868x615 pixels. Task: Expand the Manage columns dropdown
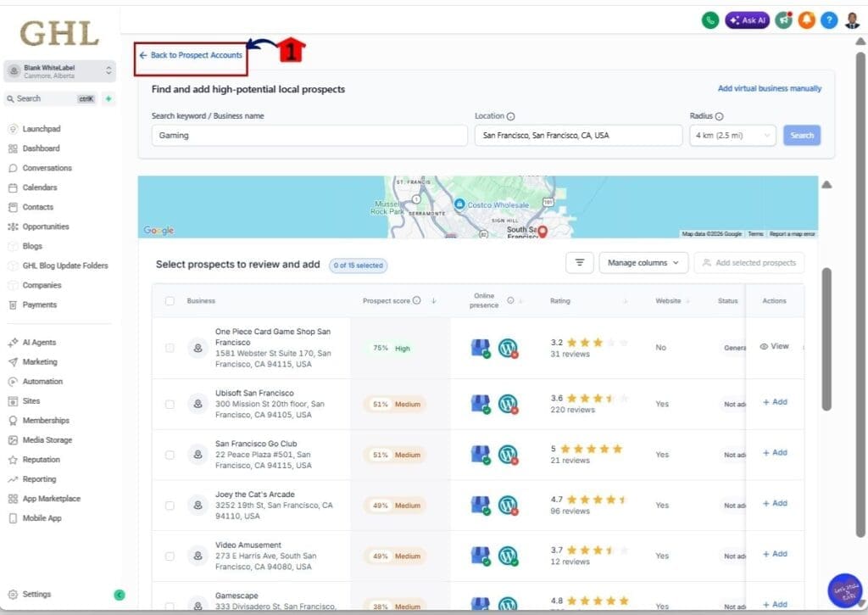pos(643,263)
